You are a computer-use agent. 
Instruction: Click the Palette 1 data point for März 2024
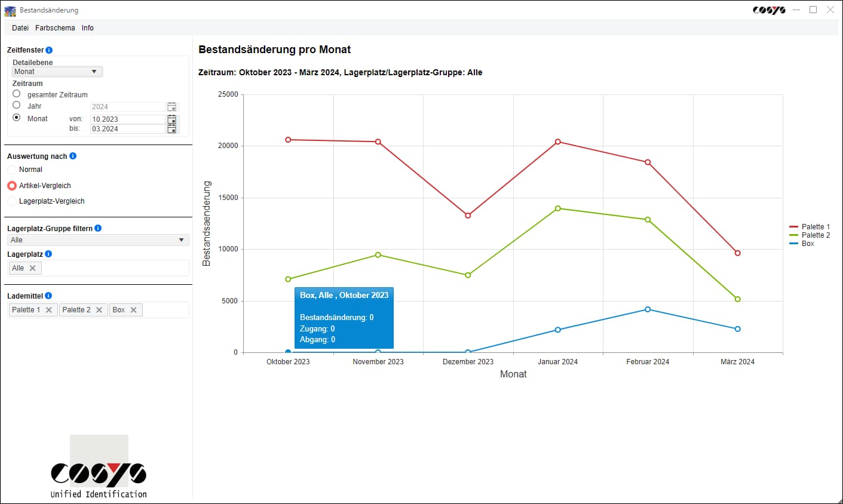pos(738,253)
